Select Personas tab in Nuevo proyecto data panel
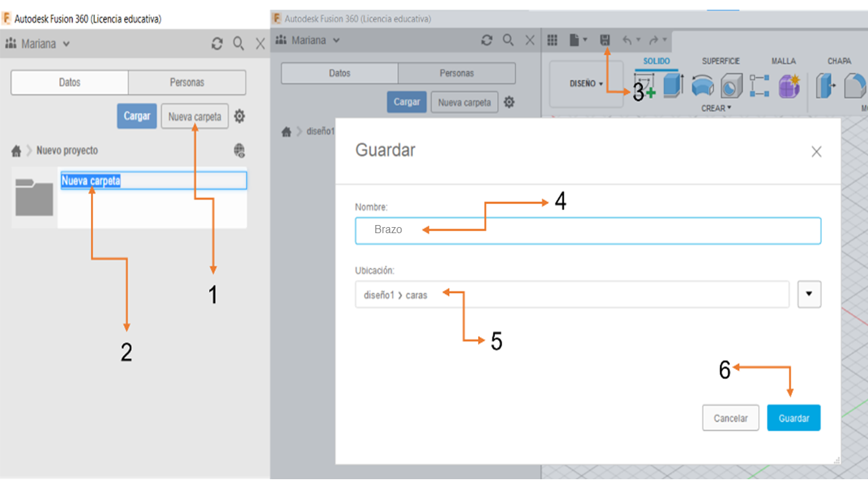 [x=187, y=83]
